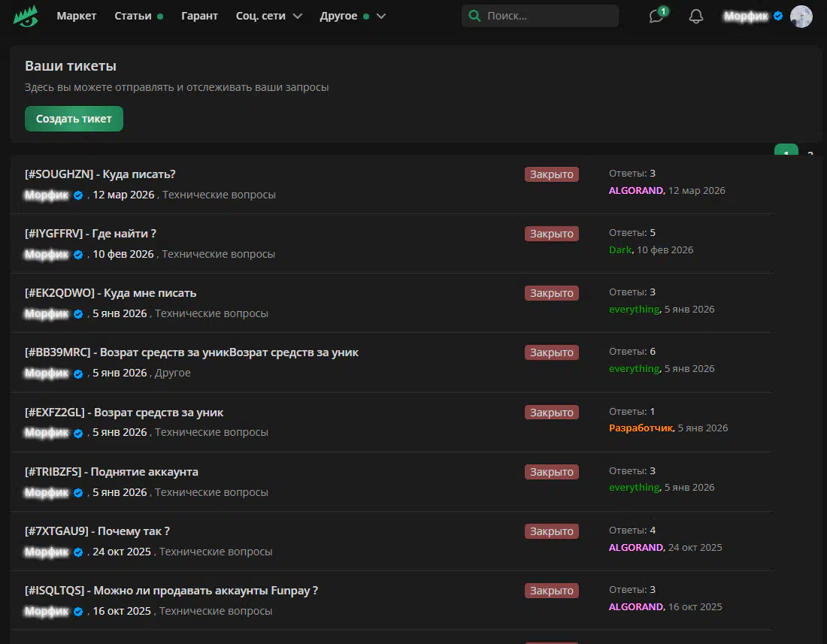
Task: Click the user avatar picture
Action: [801, 17]
